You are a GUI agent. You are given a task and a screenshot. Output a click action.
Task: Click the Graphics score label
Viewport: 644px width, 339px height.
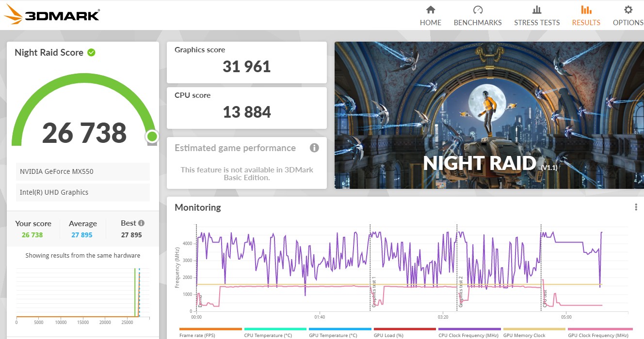pos(200,49)
